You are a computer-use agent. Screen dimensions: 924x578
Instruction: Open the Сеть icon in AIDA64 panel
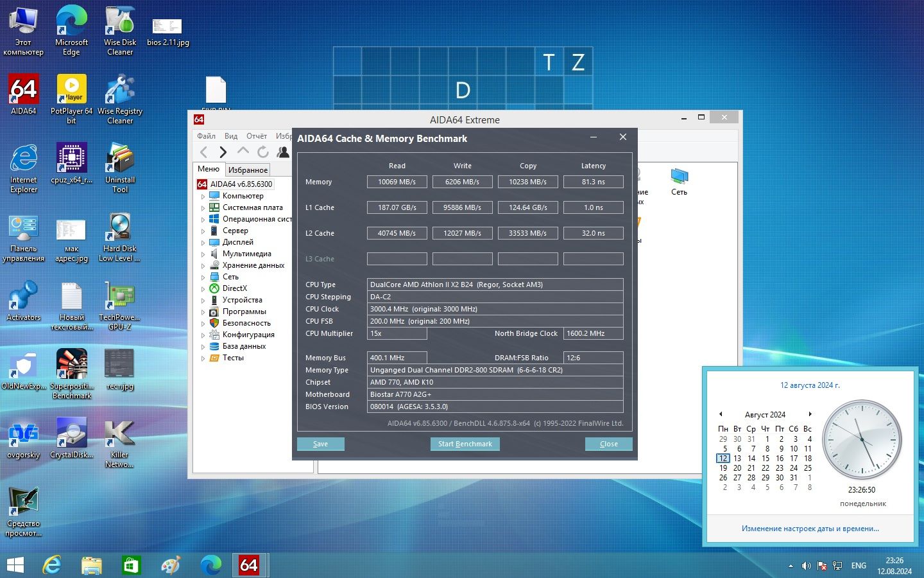(679, 181)
